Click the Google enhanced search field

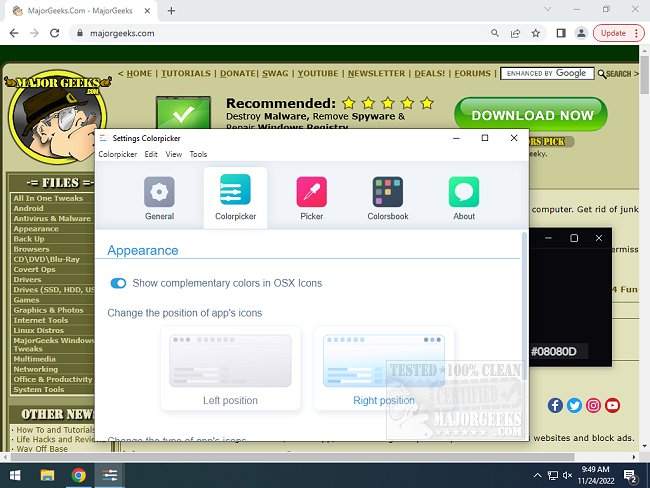click(547, 73)
